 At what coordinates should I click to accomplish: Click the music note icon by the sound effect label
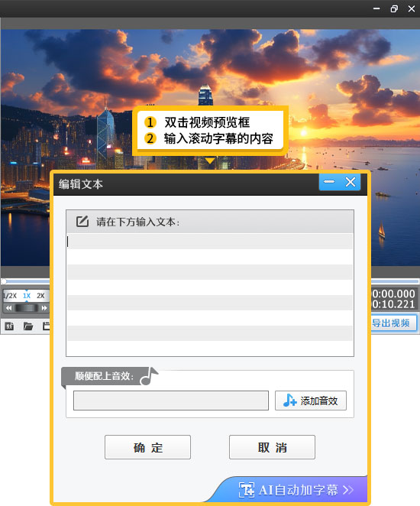pos(149,376)
